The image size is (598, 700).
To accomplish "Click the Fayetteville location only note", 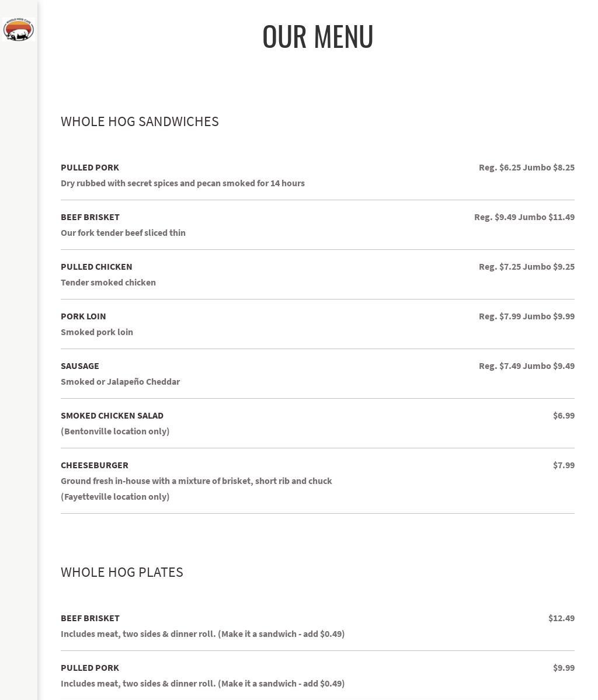I will [115, 497].
